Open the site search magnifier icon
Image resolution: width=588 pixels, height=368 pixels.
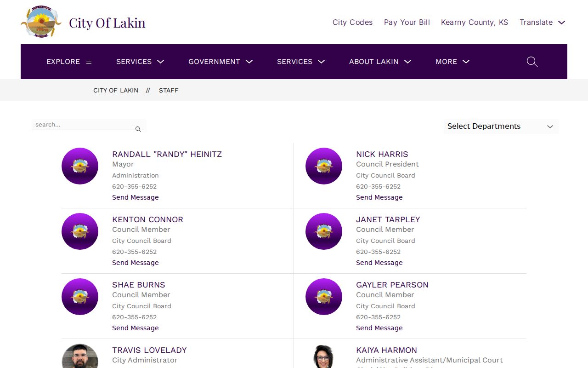(532, 62)
